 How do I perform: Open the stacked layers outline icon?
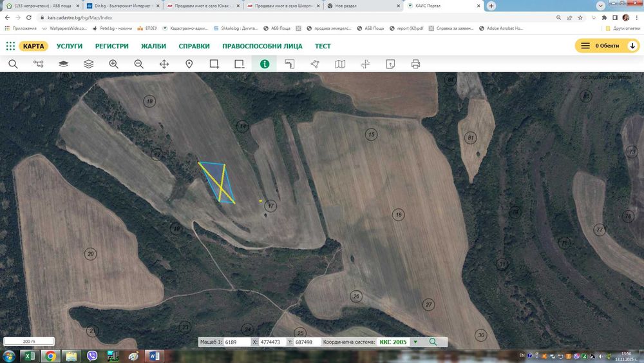[x=89, y=64]
